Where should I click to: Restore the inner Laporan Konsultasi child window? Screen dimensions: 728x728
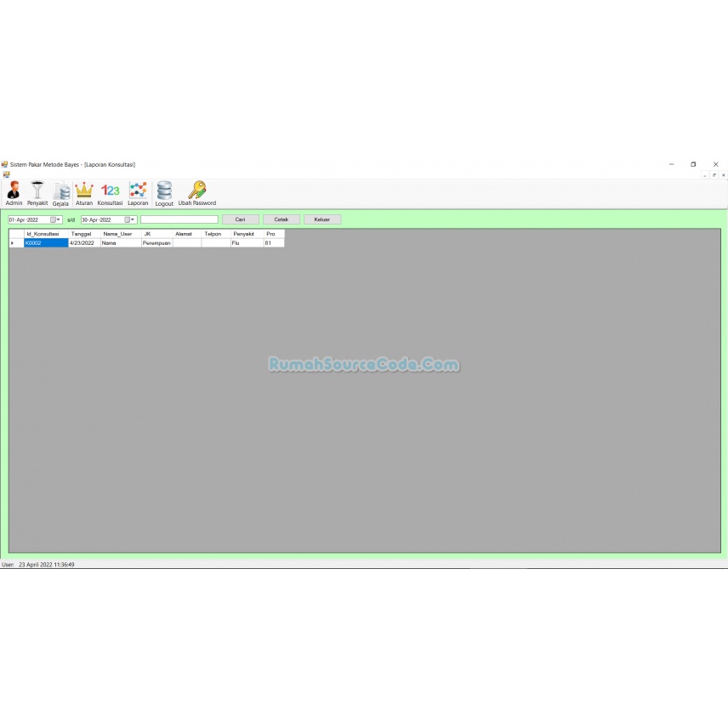pyautogui.click(x=714, y=175)
